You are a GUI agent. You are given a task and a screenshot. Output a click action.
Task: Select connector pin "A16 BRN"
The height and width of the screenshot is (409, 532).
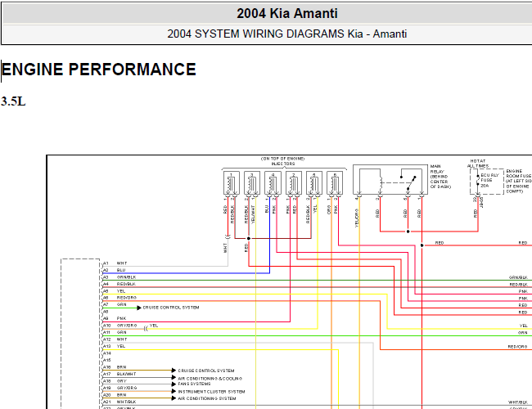115,367
